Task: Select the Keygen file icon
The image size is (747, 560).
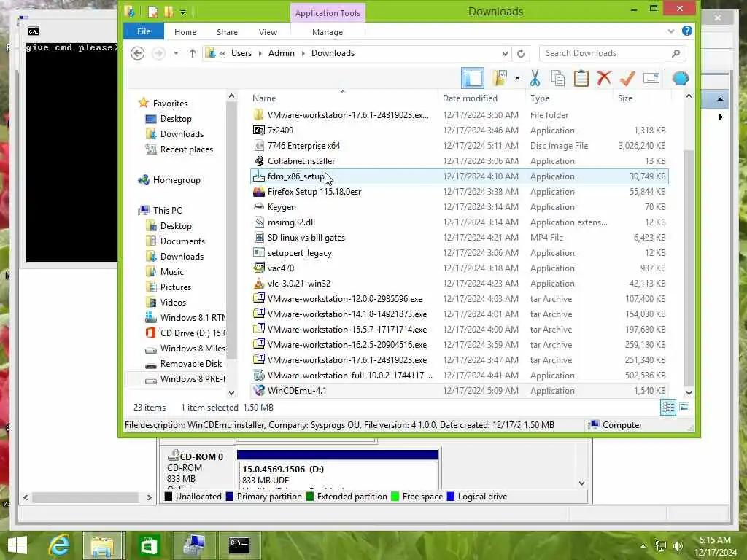Action: (x=259, y=206)
